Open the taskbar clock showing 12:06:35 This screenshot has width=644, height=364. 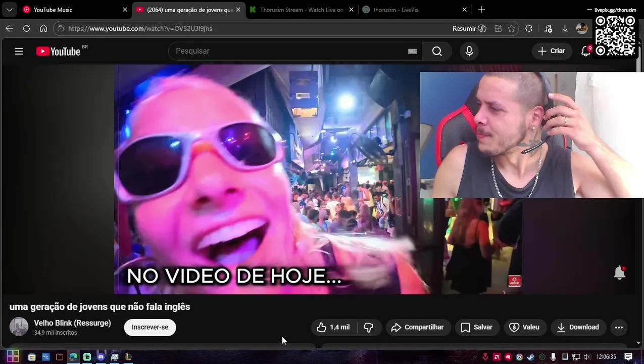(x=606, y=357)
